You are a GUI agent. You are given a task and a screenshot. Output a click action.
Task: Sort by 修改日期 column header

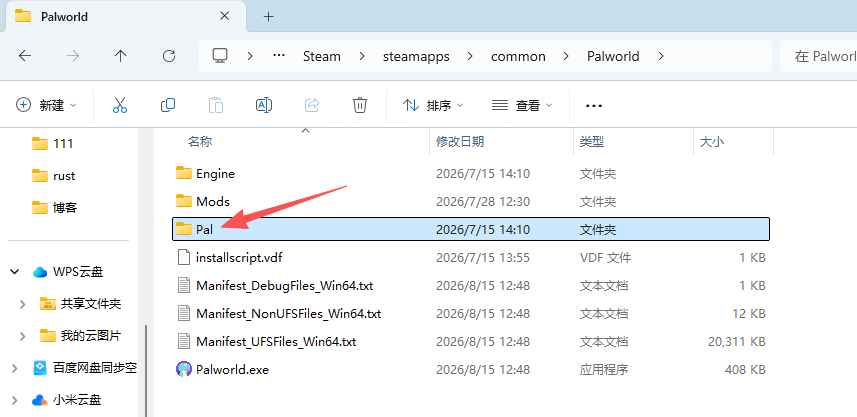tap(460, 142)
